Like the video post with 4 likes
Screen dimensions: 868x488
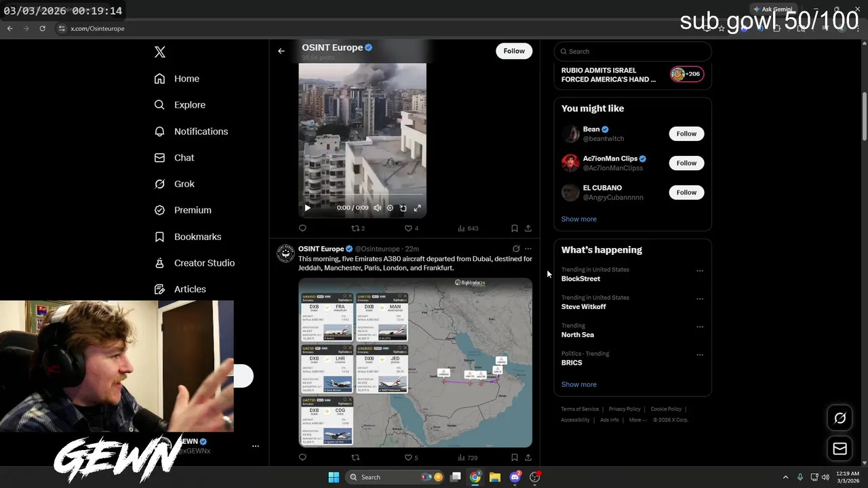tap(411, 228)
